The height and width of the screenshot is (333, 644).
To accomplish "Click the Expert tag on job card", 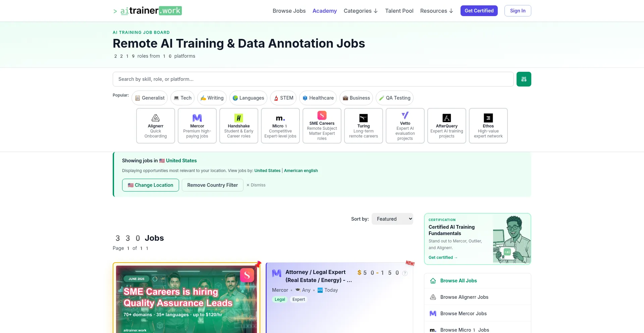I will (299, 299).
